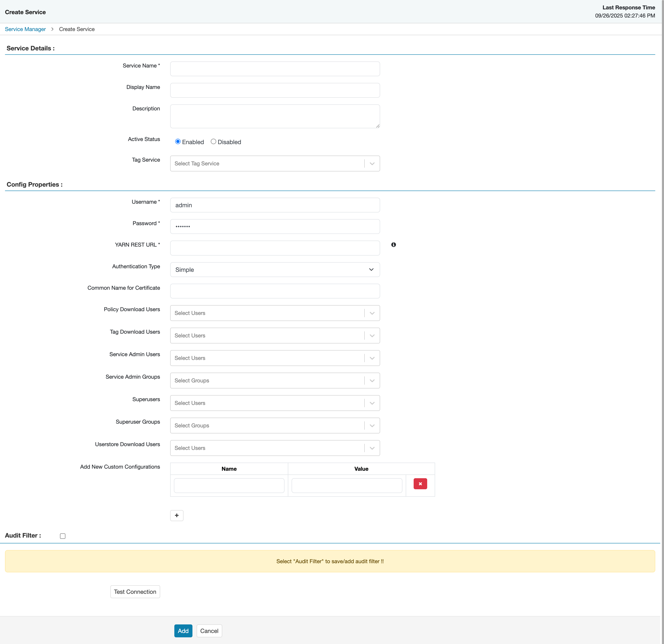Viewport: 664px width, 644px height.
Task: Open the Superuser Groups selector
Action: click(372, 425)
